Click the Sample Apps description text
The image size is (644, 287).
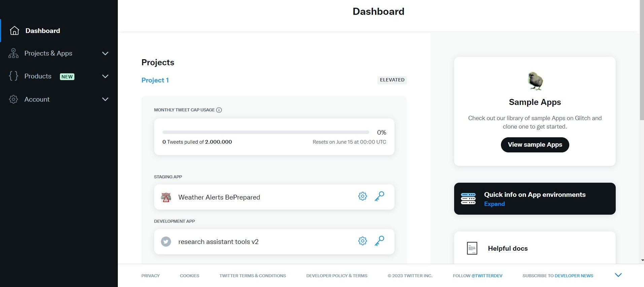coord(535,122)
